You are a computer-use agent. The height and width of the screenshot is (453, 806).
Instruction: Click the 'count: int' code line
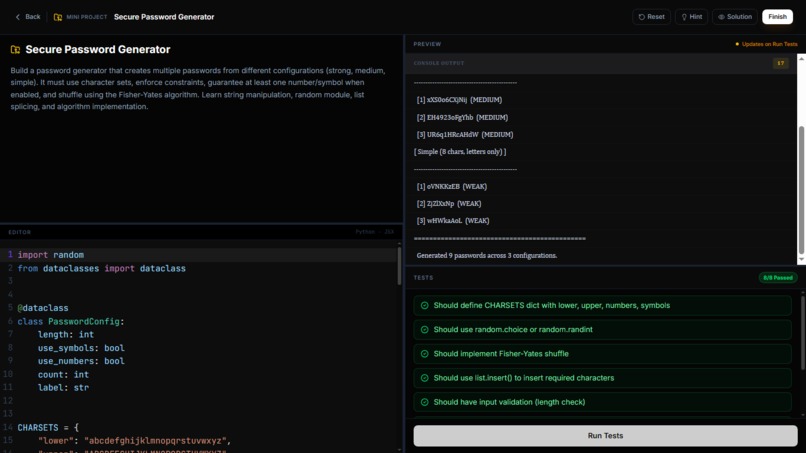(63, 374)
